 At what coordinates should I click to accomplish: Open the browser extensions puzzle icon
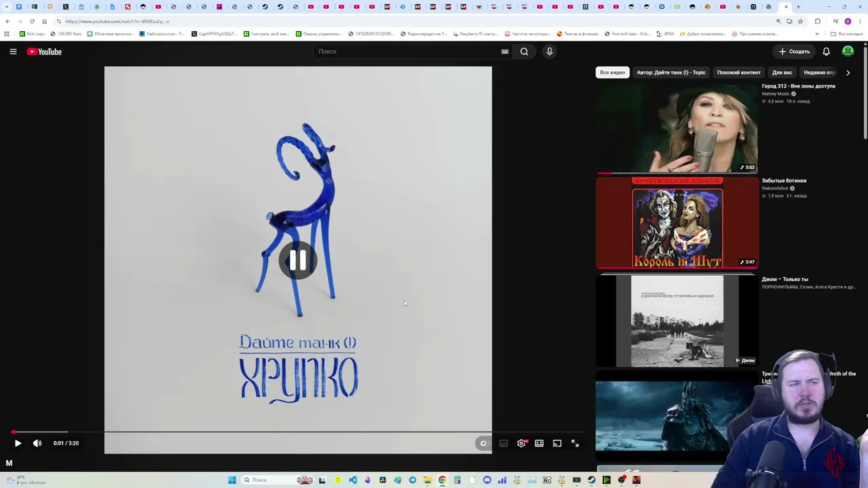pyautogui.click(x=817, y=21)
